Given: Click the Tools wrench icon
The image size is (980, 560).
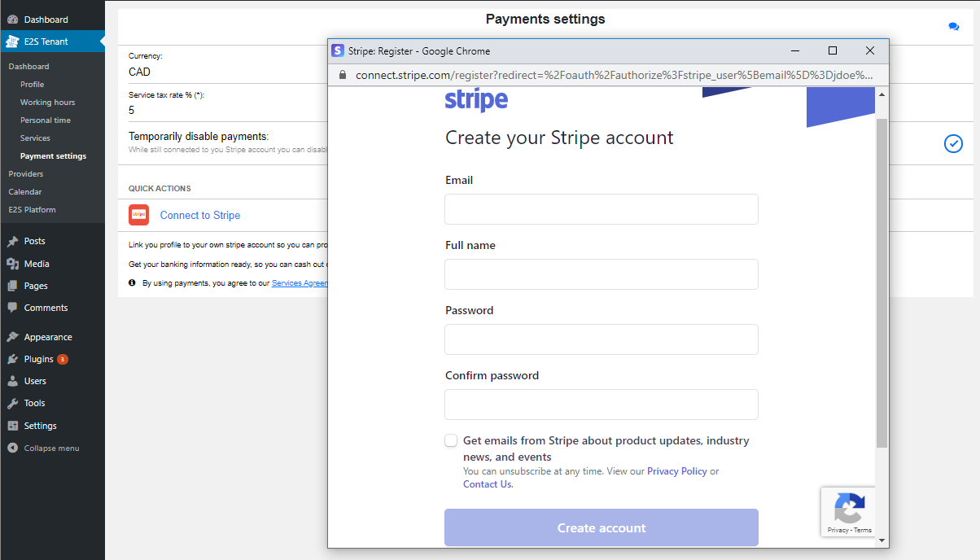Looking at the screenshot, I should tap(12, 403).
